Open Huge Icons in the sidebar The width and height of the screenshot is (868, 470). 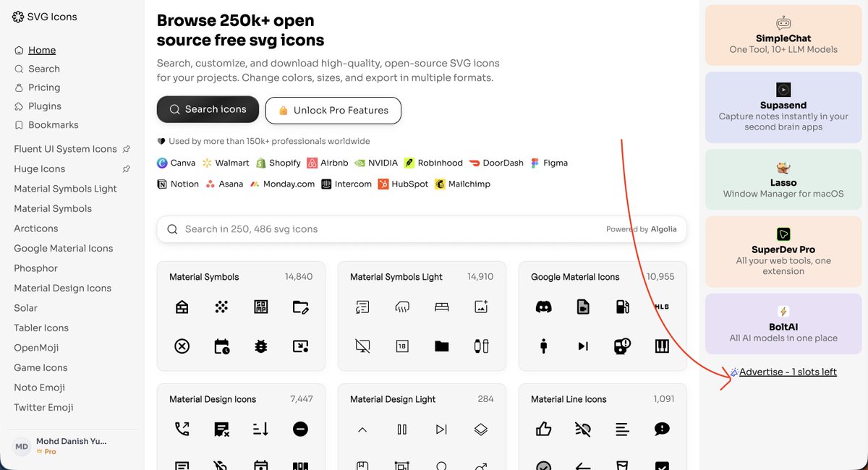pyautogui.click(x=40, y=168)
